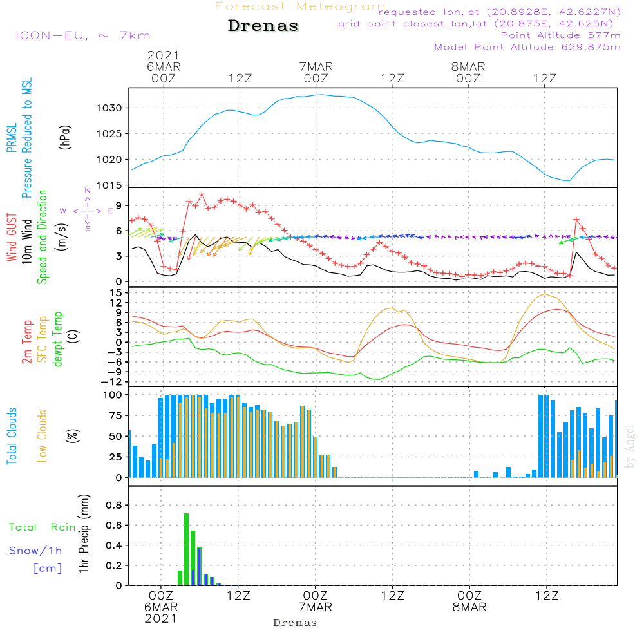This screenshot has width=644, height=644.
Task: Click the '1020' pressure axis value
Action: [x=109, y=160]
